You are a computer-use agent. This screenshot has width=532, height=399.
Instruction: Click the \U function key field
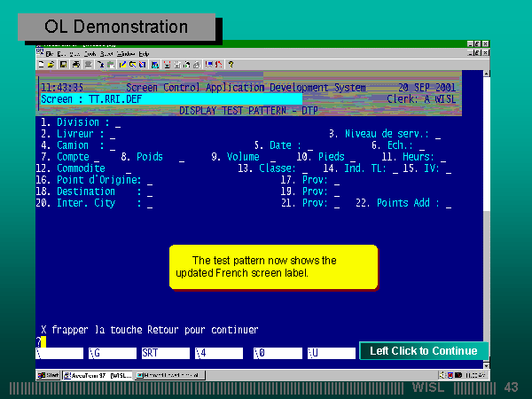pos(330,353)
